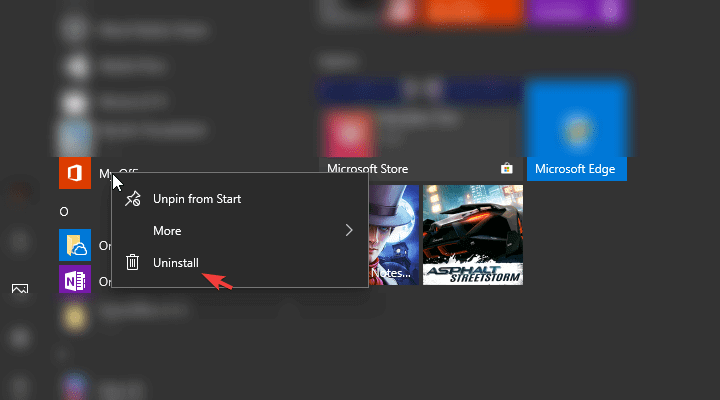Select Unpin from Start option
Viewport: 720px width, 400px height.
point(240,199)
